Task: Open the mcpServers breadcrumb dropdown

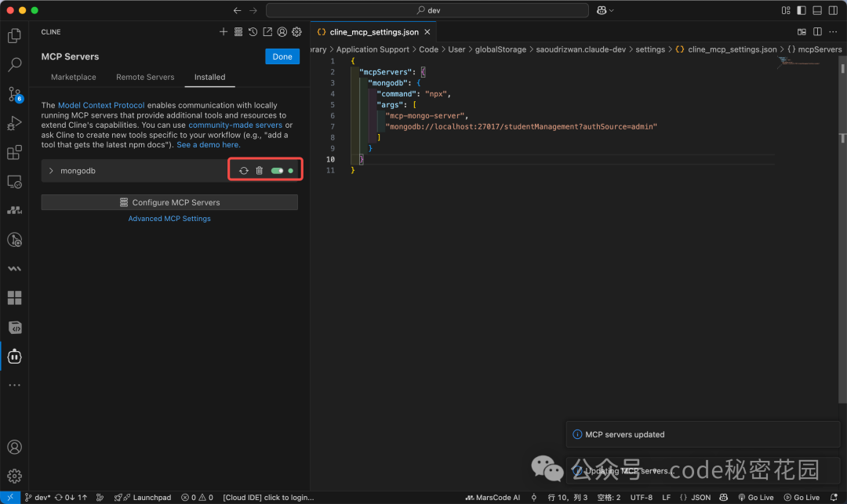Action: pyautogui.click(x=816, y=49)
